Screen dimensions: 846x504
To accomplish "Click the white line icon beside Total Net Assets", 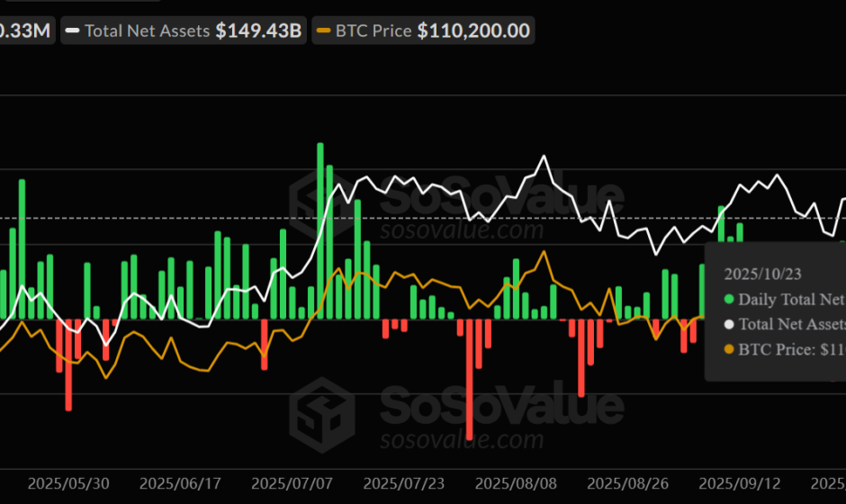I will [74, 31].
